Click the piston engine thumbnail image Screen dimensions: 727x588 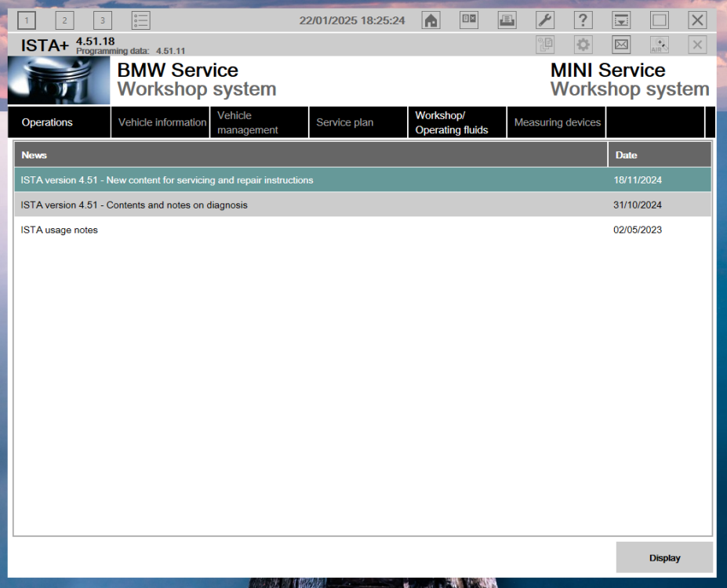coord(59,80)
